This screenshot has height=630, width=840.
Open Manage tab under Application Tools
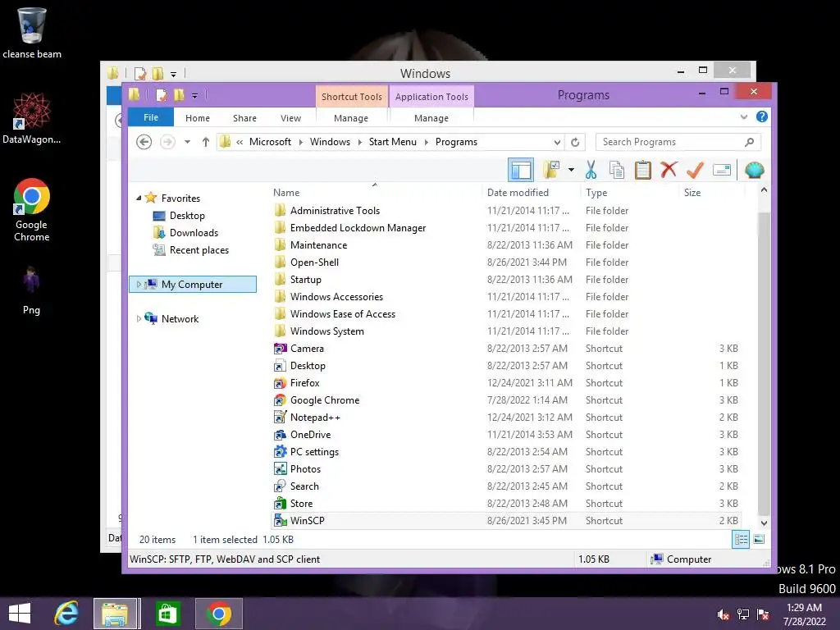431,118
